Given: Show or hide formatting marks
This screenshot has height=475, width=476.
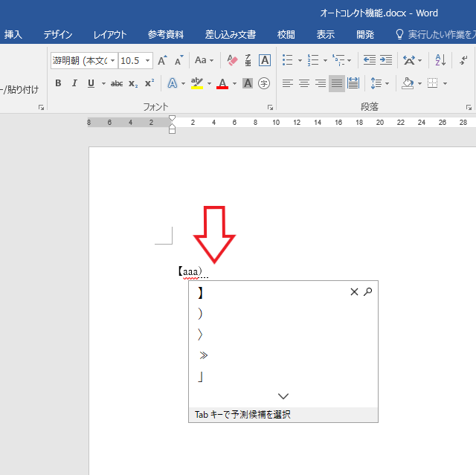Looking at the screenshot, I should [x=463, y=60].
